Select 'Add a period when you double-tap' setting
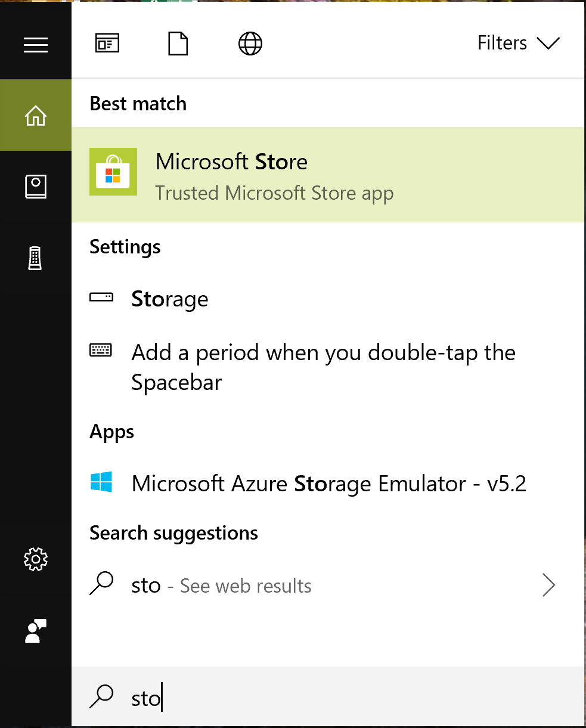This screenshot has height=728, width=586. [x=328, y=367]
